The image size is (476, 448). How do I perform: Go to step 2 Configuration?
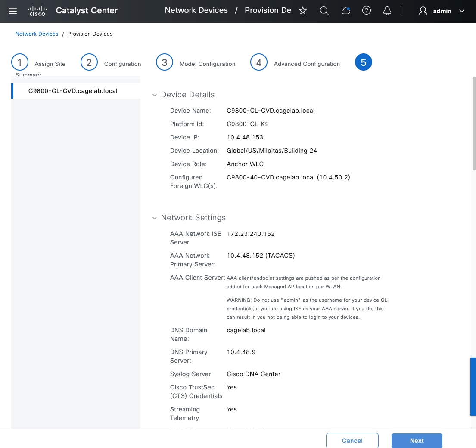[x=89, y=62]
